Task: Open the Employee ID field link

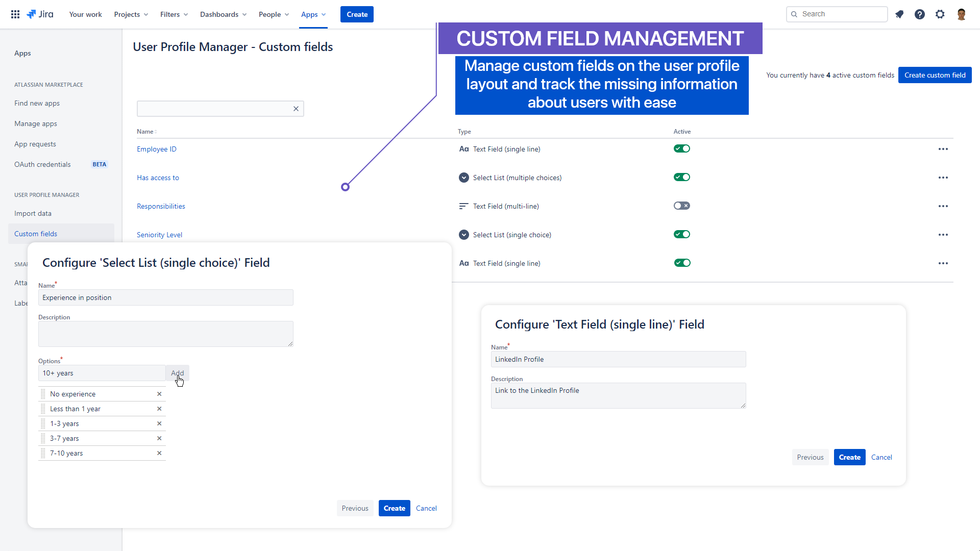Action: (x=157, y=149)
